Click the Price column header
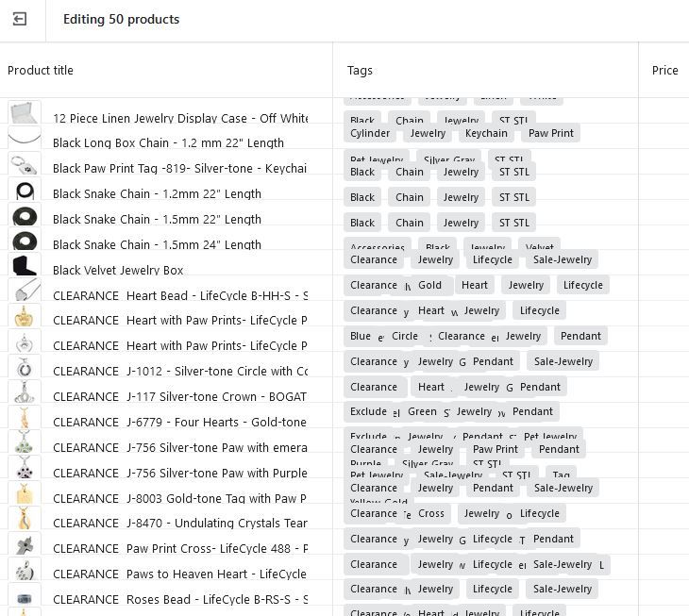 (664, 71)
